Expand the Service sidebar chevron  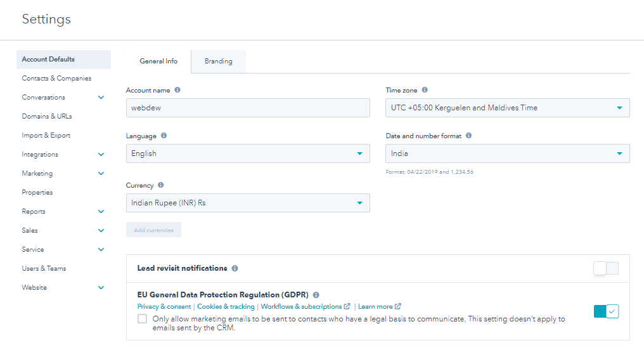101,249
